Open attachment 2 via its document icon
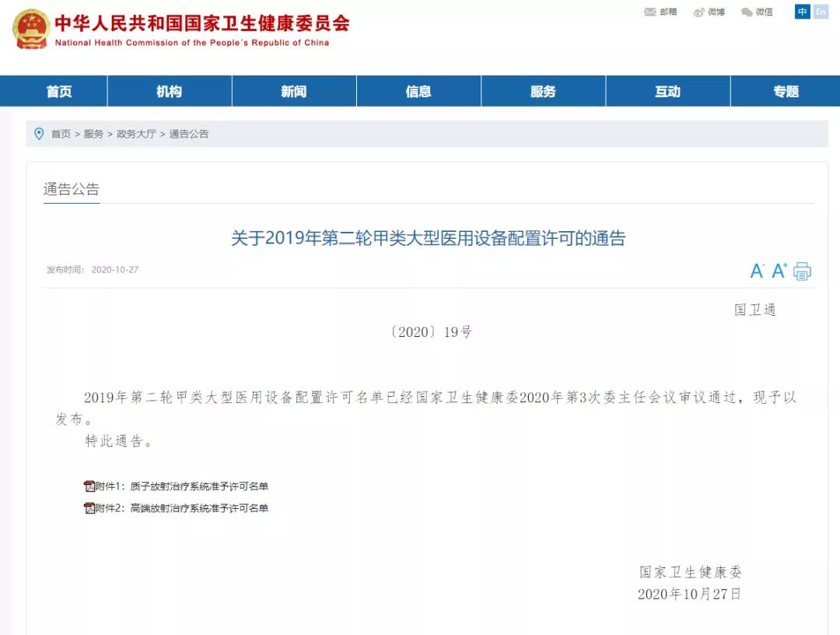 point(89,507)
